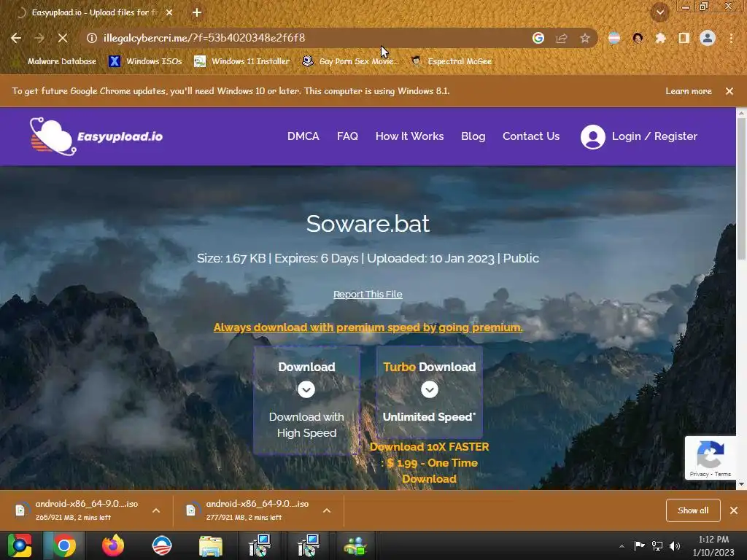Click the striped flag extension icon

[614, 38]
